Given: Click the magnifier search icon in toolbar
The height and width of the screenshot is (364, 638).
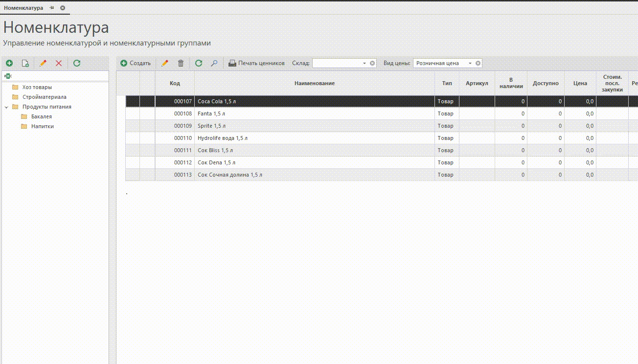Looking at the screenshot, I should pyautogui.click(x=214, y=63).
